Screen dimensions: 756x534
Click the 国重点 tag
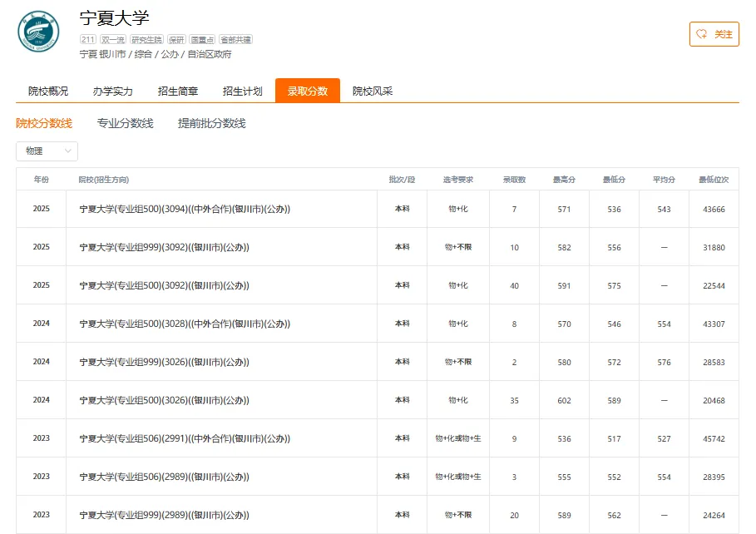(x=202, y=40)
